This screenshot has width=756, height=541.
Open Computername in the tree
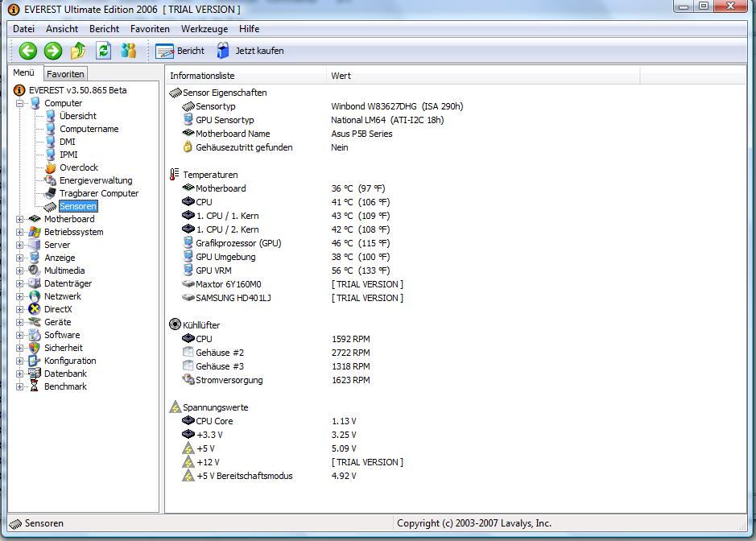[89, 129]
